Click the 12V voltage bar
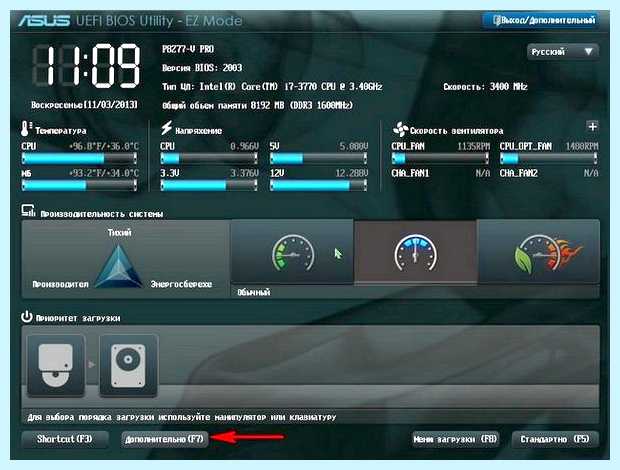The image size is (620, 470). tap(318, 185)
